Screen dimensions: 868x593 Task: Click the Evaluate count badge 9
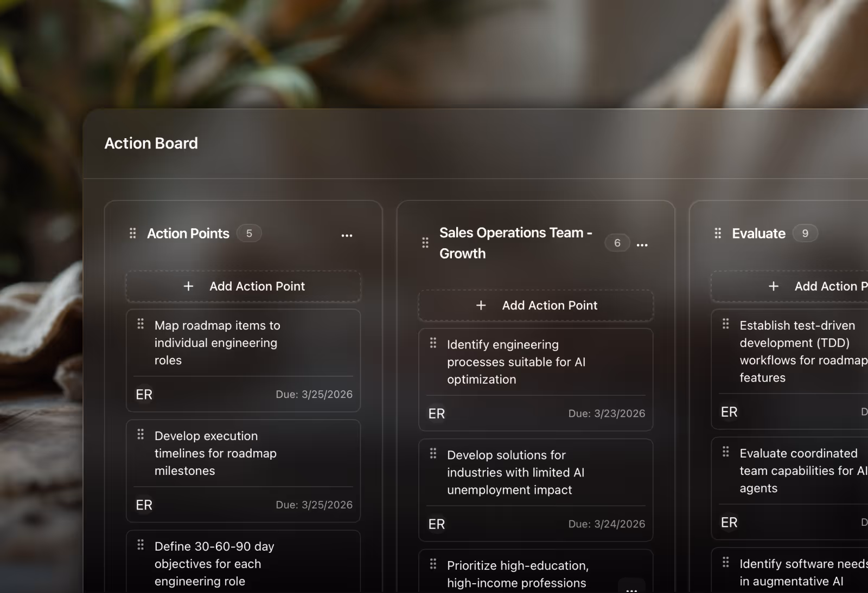805,233
